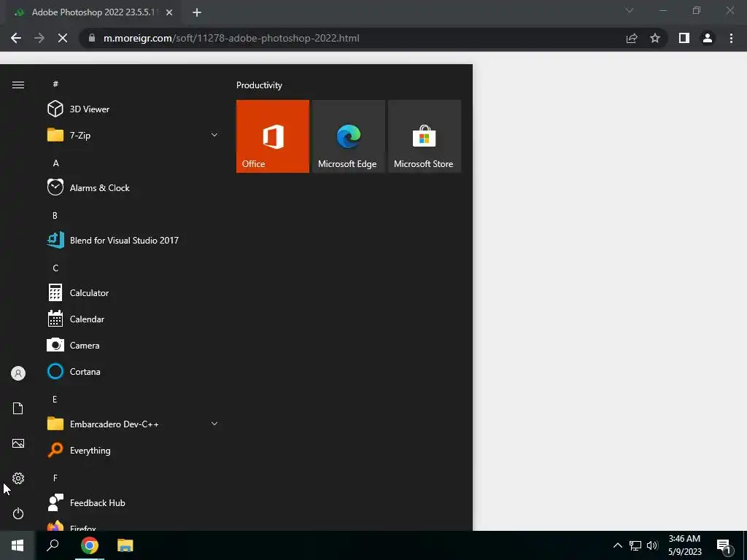Click the A letter index header
Viewport: 747px width, 560px height.
tap(55, 163)
